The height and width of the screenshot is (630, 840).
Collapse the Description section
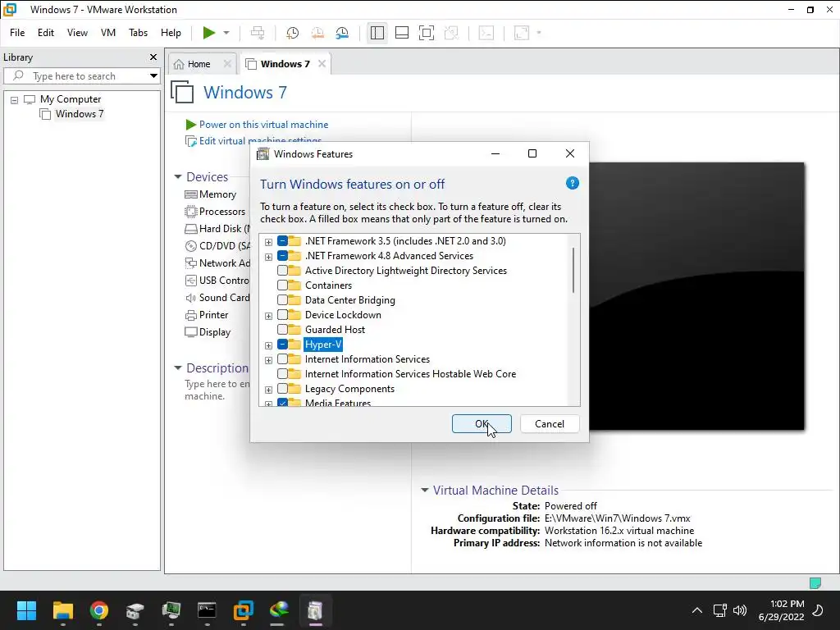(178, 368)
